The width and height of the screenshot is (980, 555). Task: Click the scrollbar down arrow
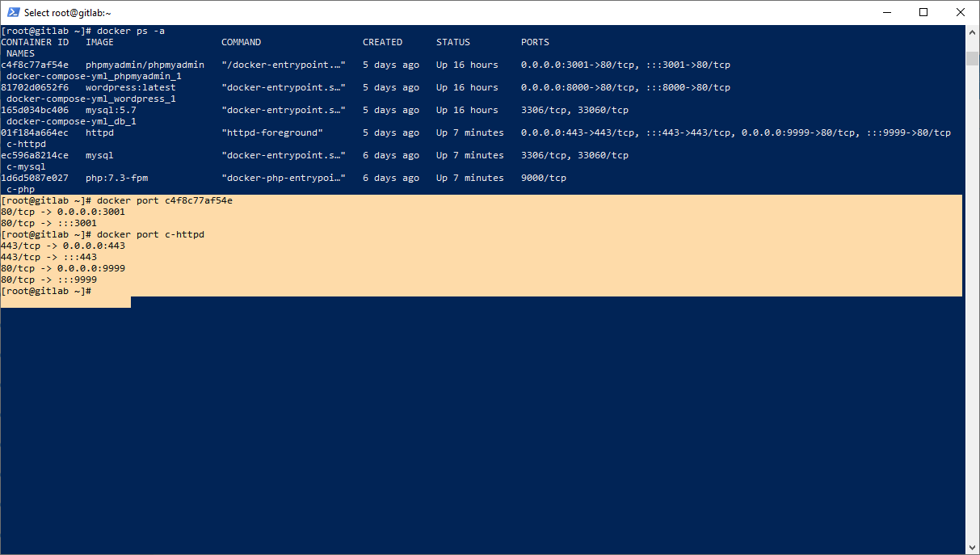(973, 547)
